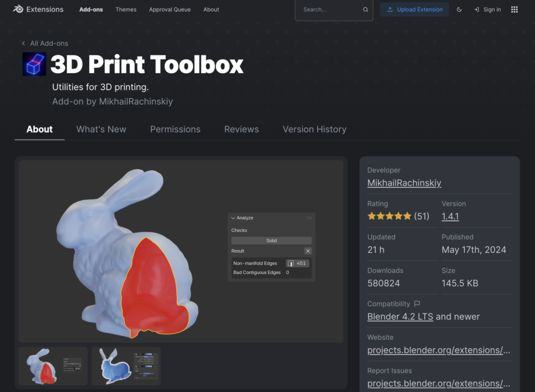Image resolution: width=535 pixels, height=392 pixels.
Task: Click the downloads count 580824
Action: [383, 283]
